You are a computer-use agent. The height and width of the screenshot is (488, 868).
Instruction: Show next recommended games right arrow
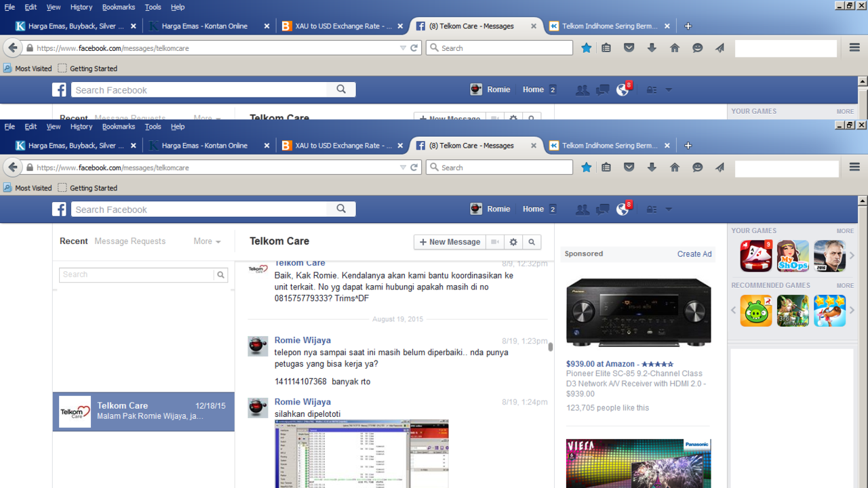point(852,310)
